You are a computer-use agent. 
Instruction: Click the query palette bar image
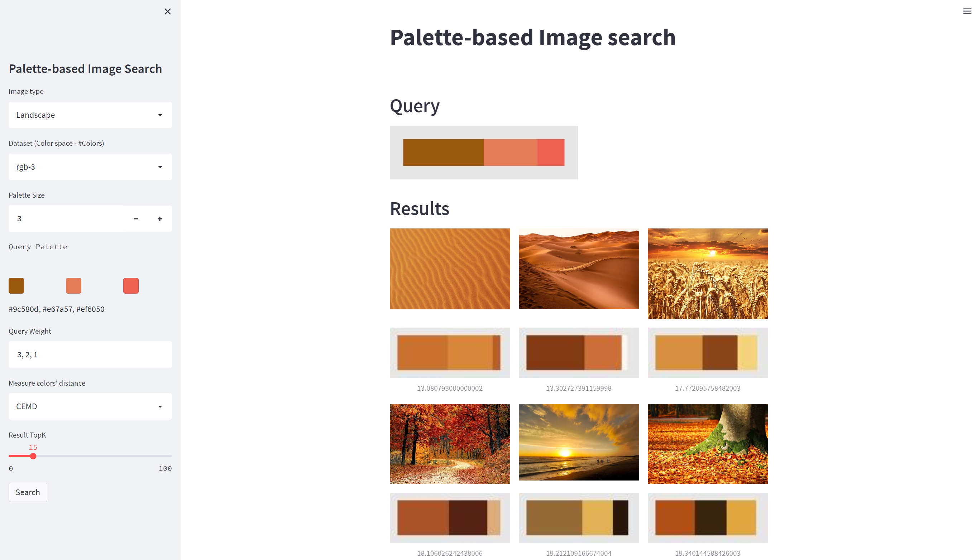pyautogui.click(x=484, y=152)
